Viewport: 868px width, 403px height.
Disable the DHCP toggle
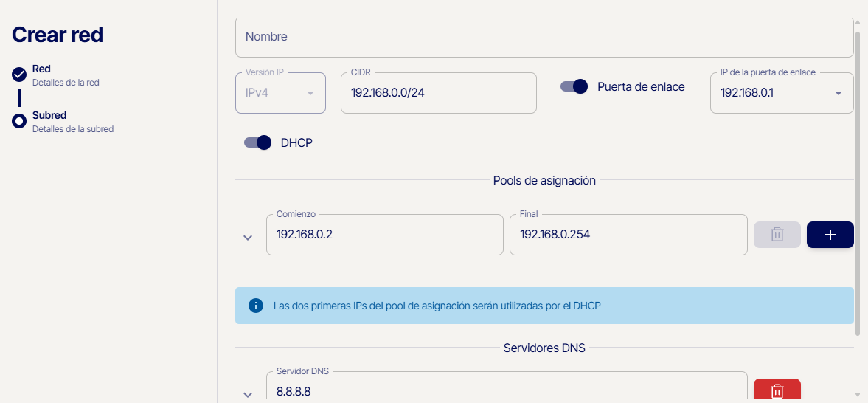257,142
